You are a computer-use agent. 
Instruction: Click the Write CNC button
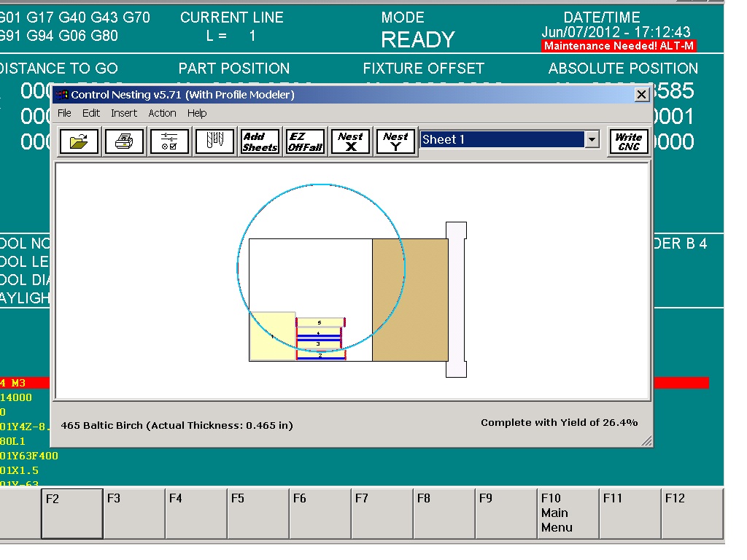tap(628, 141)
